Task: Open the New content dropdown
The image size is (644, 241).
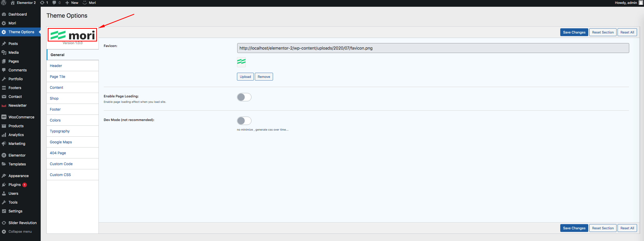Action: tap(72, 3)
